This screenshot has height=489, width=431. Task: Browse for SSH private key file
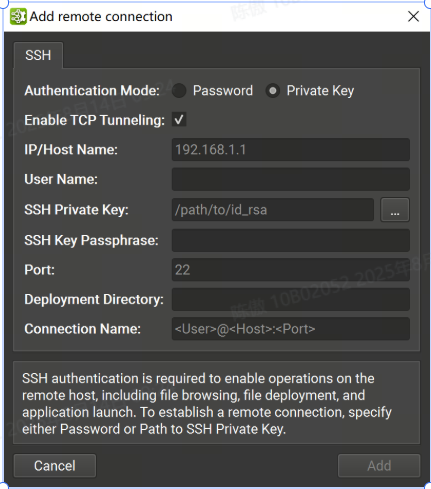click(x=395, y=210)
